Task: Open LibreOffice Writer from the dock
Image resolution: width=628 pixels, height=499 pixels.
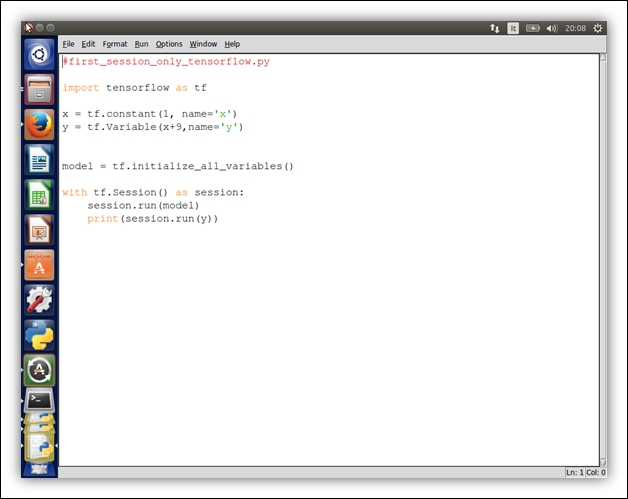Action: pos(39,160)
